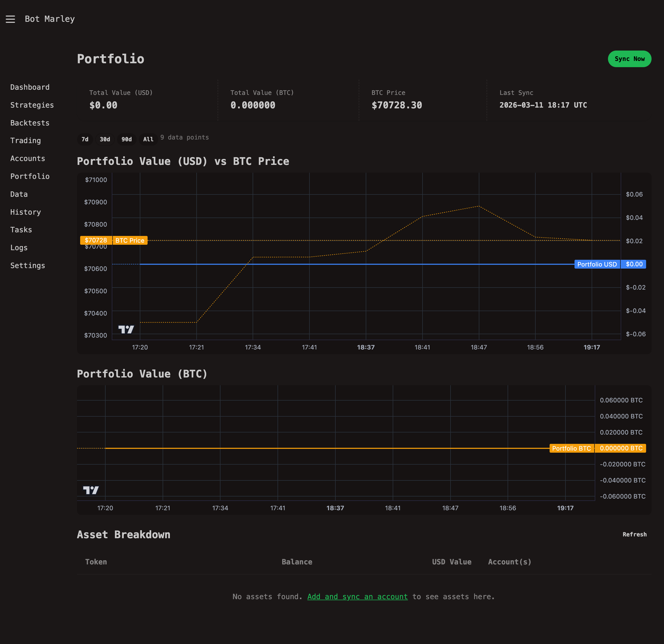Screen dimensions: 664x644
Task: Open the Add and sync an account link
Action: [x=357, y=597]
